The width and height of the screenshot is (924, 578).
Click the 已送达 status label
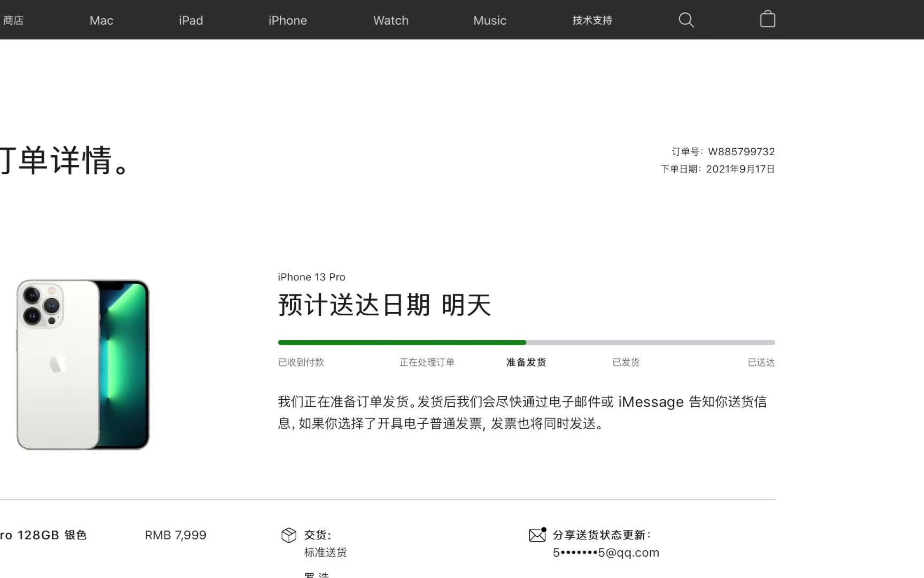coord(761,362)
